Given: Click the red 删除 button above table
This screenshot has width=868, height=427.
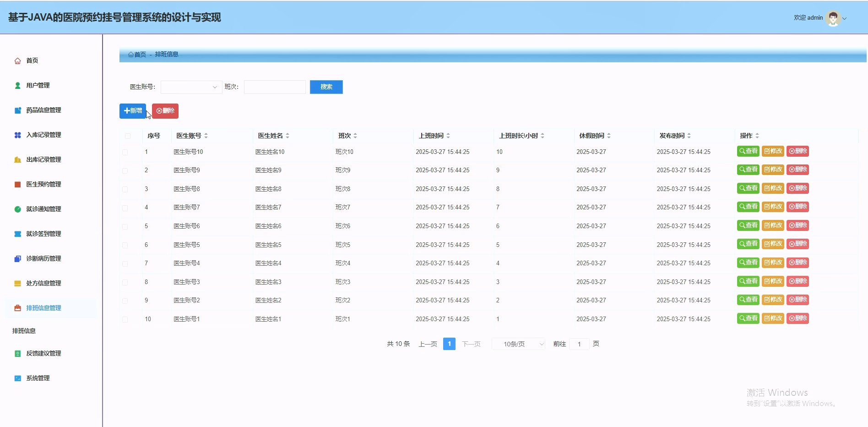Looking at the screenshot, I should pyautogui.click(x=165, y=111).
